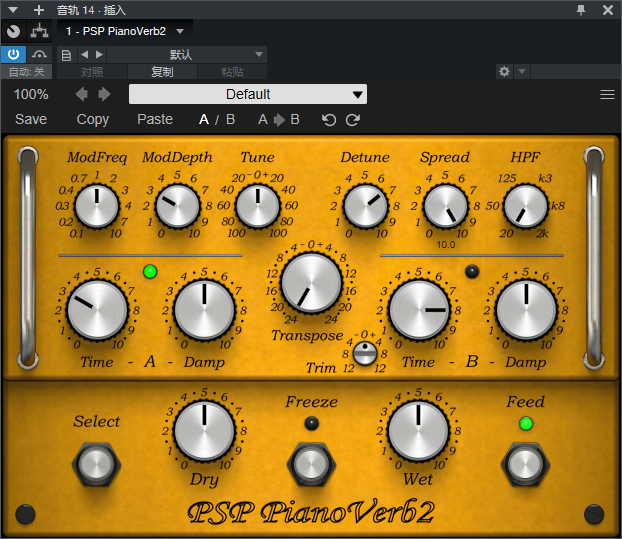Viewport: 622px width, 539px height.
Task: Toggle 自动: 关 automation mode
Action: pyautogui.click(x=26, y=72)
